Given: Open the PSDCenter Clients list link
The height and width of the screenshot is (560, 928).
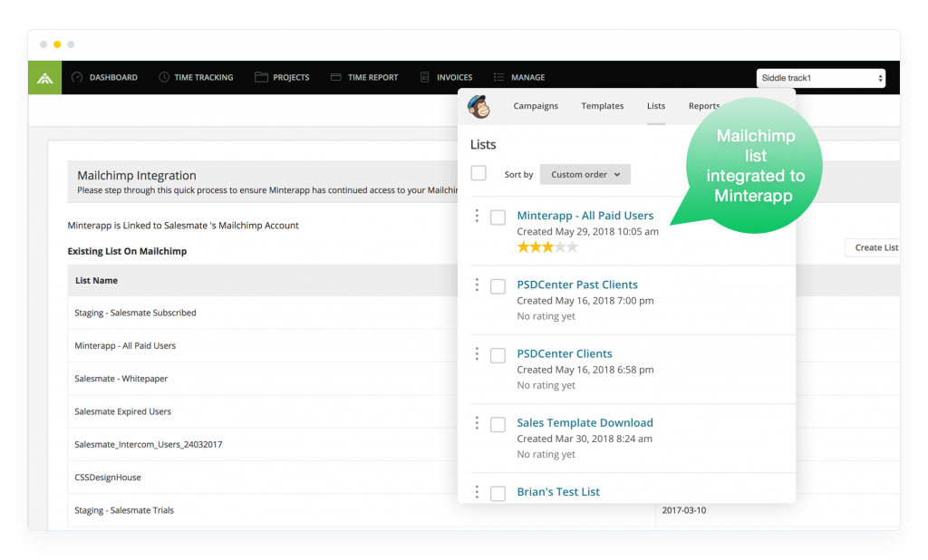Looking at the screenshot, I should point(565,353).
